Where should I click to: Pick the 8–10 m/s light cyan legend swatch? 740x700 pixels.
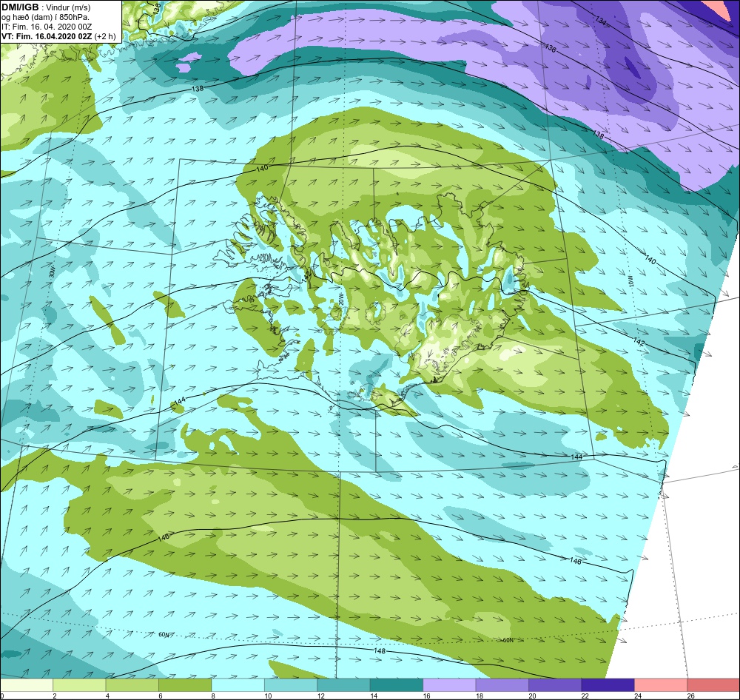238,684
